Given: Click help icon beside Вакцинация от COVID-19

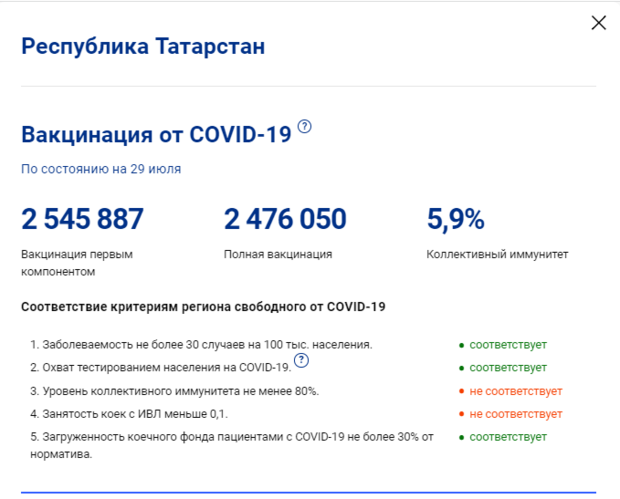Looking at the screenshot, I should coord(305,127).
